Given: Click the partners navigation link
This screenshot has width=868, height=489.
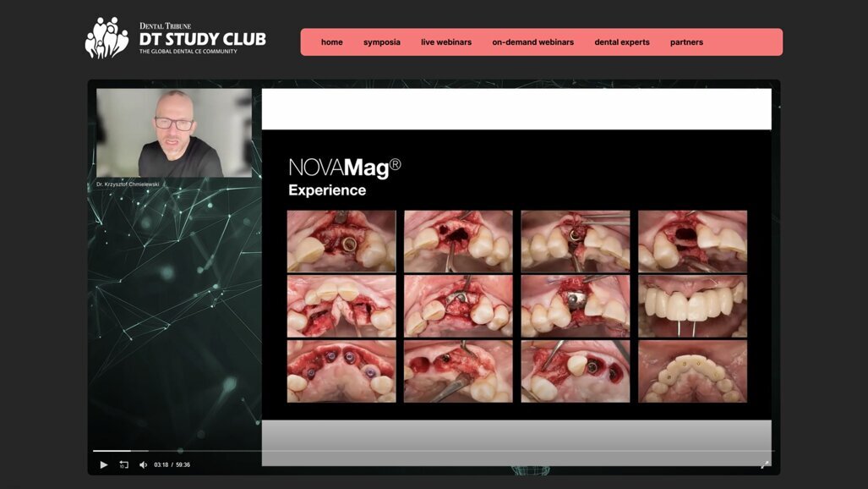Looking at the screenshot, I should point(686,42).
